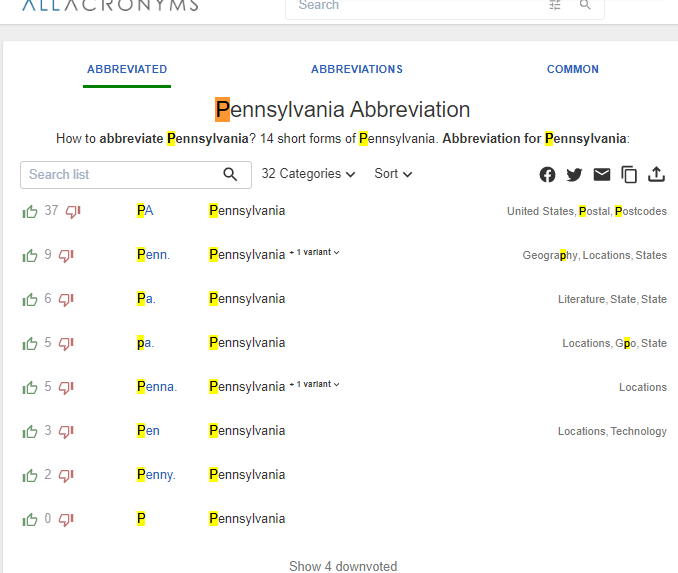Share the list on Facebook

pyautogui.click(x=547, y=175)
